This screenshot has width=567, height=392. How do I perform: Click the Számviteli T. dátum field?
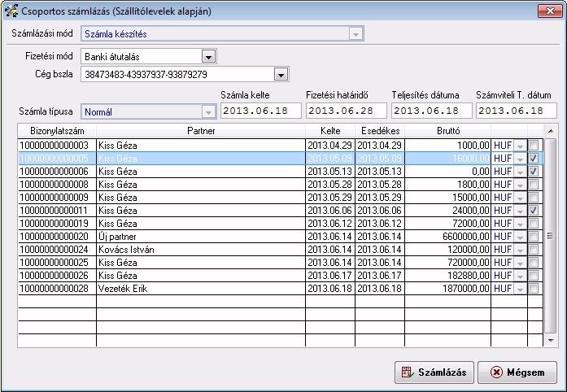[517, 111]
